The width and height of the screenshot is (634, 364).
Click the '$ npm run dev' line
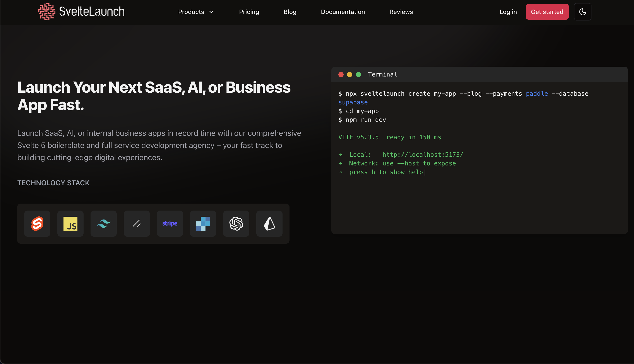click(x=362, y=120)
